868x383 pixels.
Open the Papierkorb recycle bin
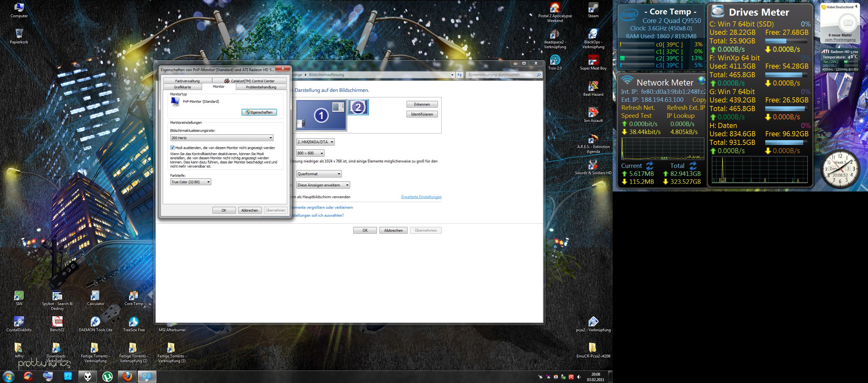point(19,34)
